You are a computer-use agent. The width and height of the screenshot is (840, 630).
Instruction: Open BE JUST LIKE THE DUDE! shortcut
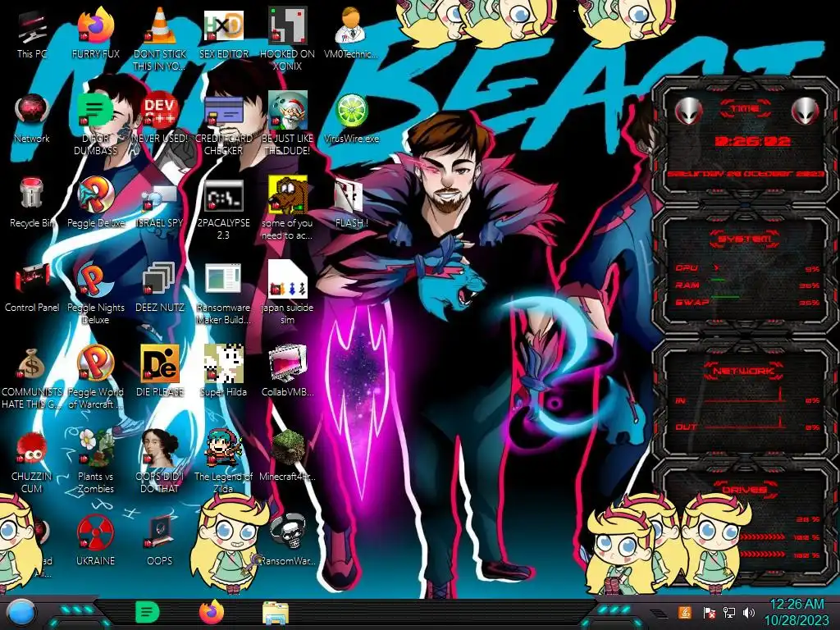click(x=288, y=123)
